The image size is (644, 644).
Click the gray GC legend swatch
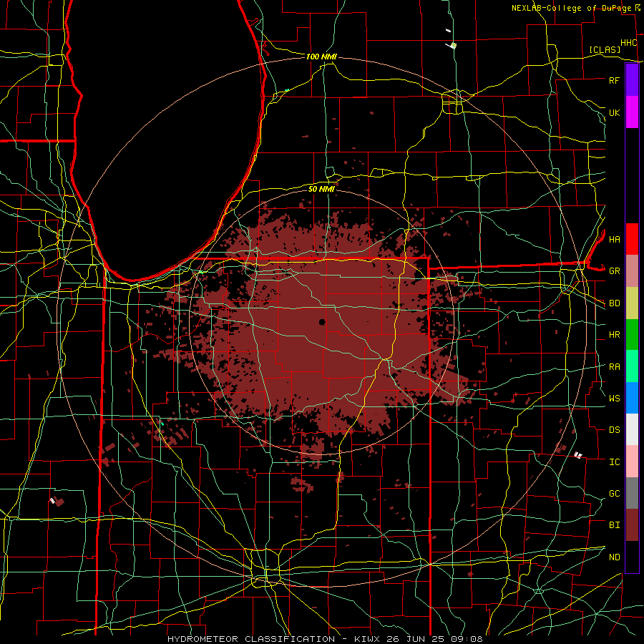(x=632, y=493)
